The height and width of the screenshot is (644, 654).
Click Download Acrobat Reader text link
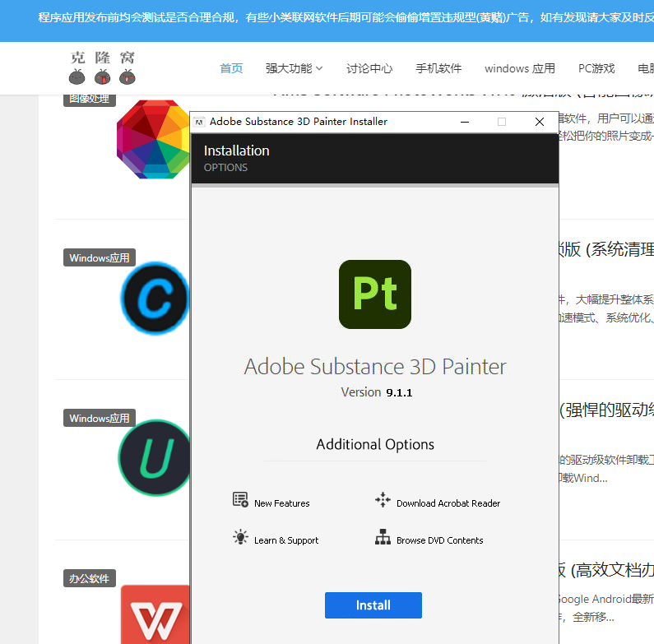(x=448, y=503)
